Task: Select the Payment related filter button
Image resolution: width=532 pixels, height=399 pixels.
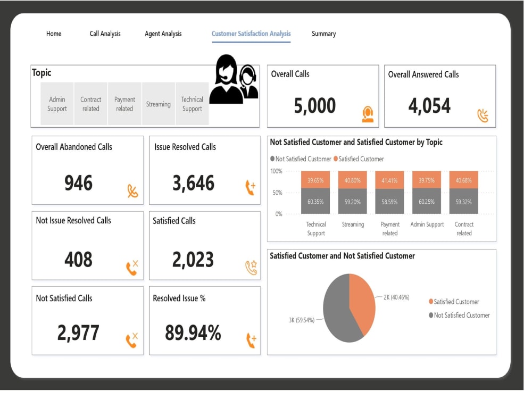Action: (x=124, y=104)
